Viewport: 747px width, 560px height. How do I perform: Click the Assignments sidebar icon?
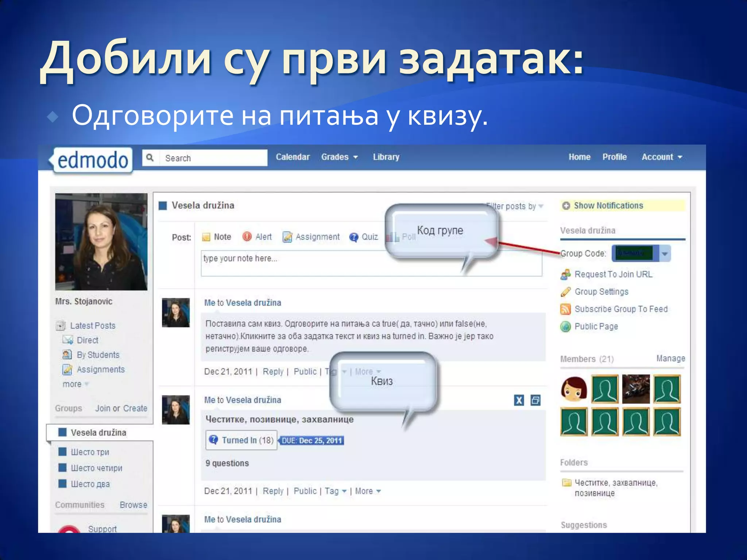[67, 369]
